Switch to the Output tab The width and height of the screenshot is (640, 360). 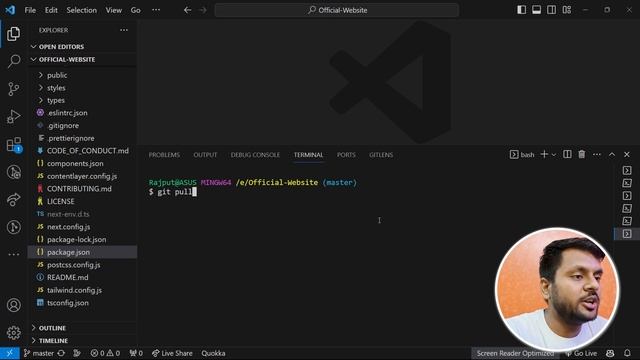tap(205, 155)
